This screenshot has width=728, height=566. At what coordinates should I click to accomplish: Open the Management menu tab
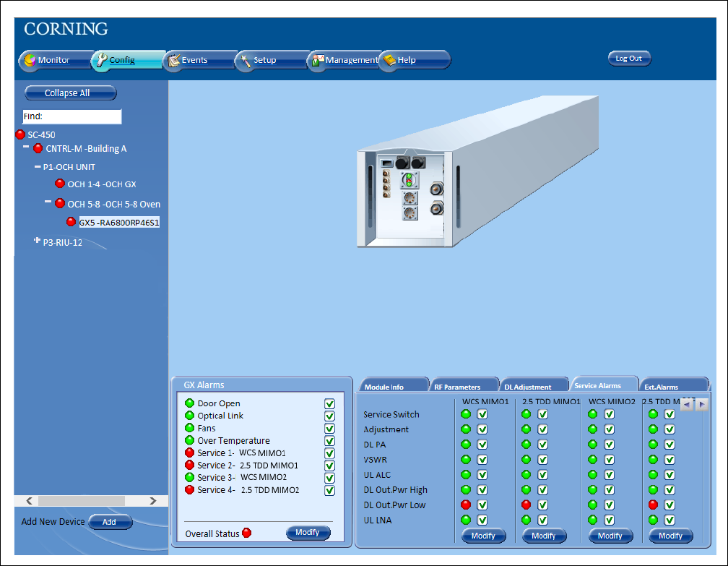coord(344,60)
